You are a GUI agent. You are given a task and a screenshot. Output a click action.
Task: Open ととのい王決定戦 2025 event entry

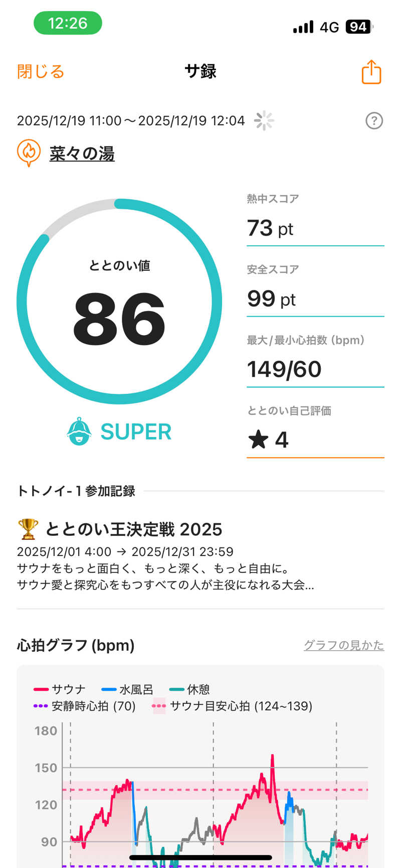[133, 529]
